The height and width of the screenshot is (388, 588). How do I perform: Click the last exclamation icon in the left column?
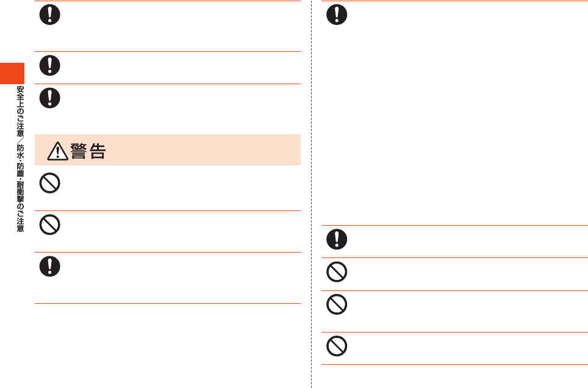point(50,267)
